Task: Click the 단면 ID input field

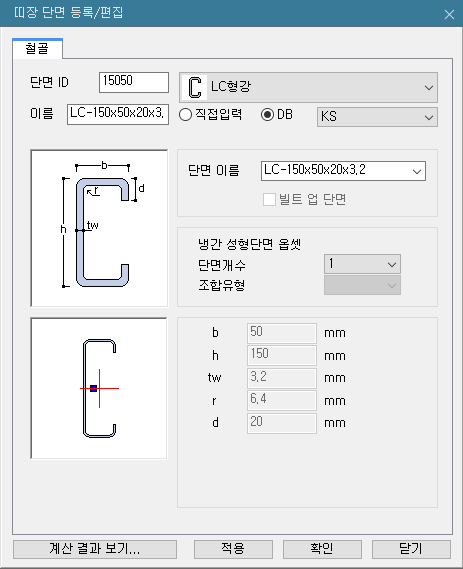Action: (134, 82)
